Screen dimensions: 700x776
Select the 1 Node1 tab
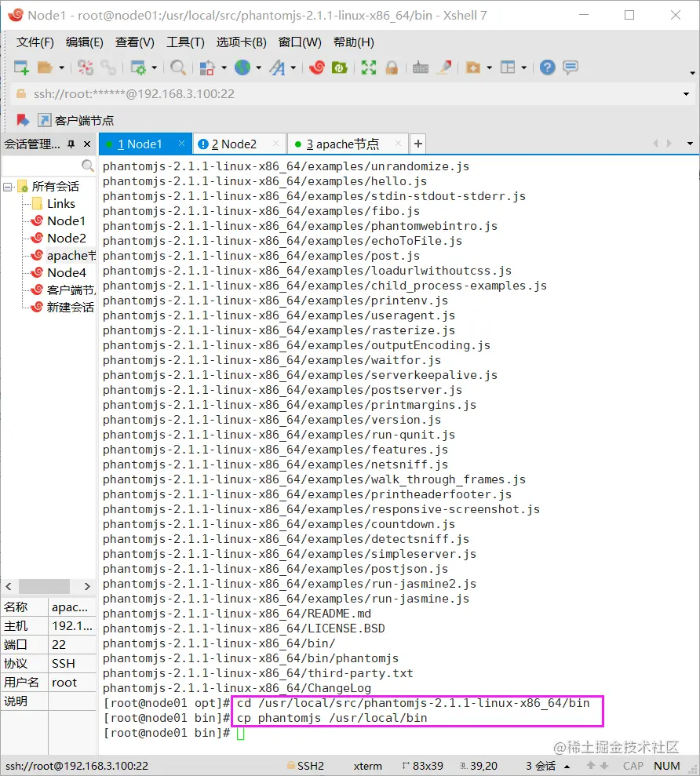coord(140,144)
